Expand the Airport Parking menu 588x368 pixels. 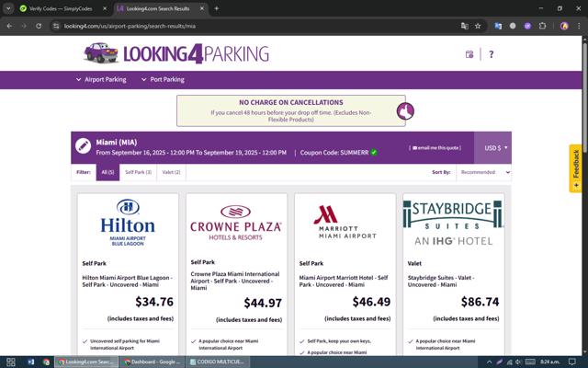click(x=101, y=80)
